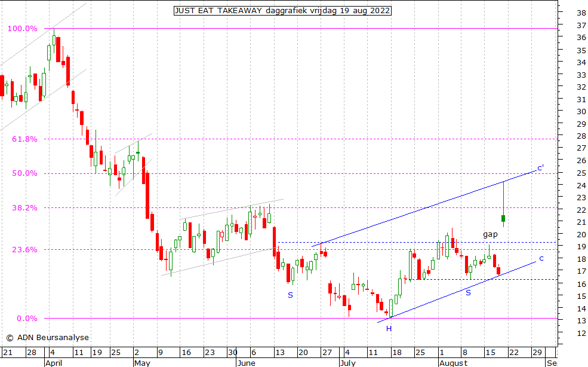The height and width of the screenshot is (367, 588).
Task: Select the 100.0% Fibonacci level label
Action: 23,29
